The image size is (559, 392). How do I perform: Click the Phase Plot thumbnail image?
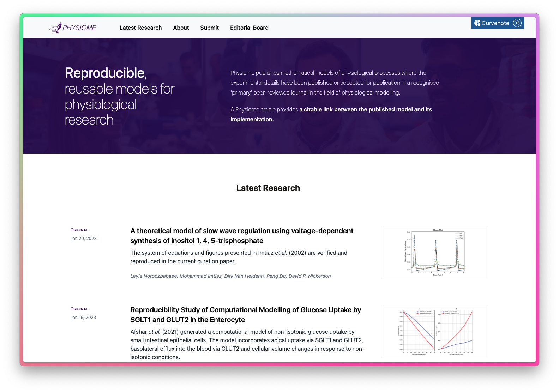tap(435, 252)
